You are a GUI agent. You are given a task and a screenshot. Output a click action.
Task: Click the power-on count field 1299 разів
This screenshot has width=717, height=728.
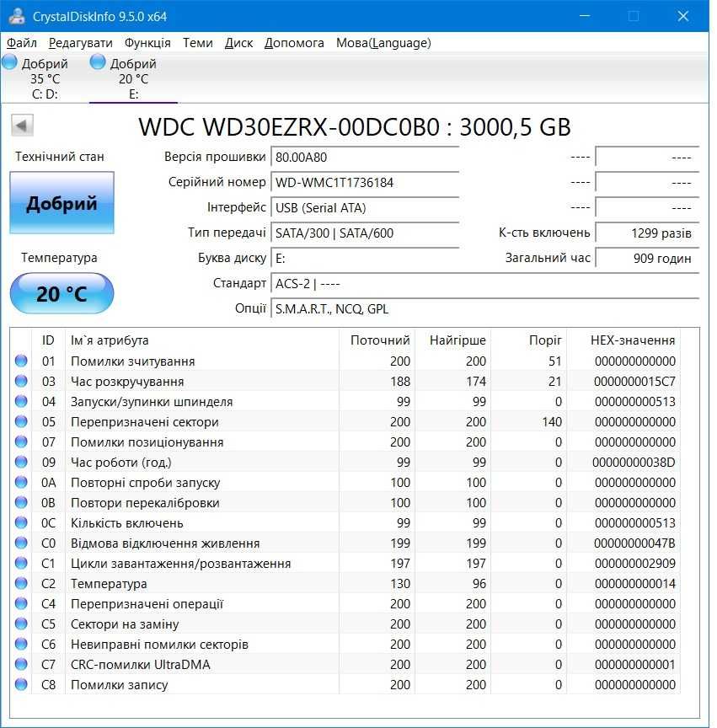point(647,233)
